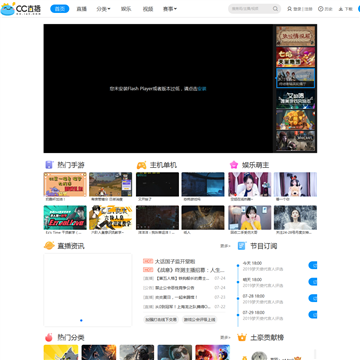
Task: Open the blue-toned 主机单机 stream thumbnail
Action: pyautogui.click(x=203, y=184)
